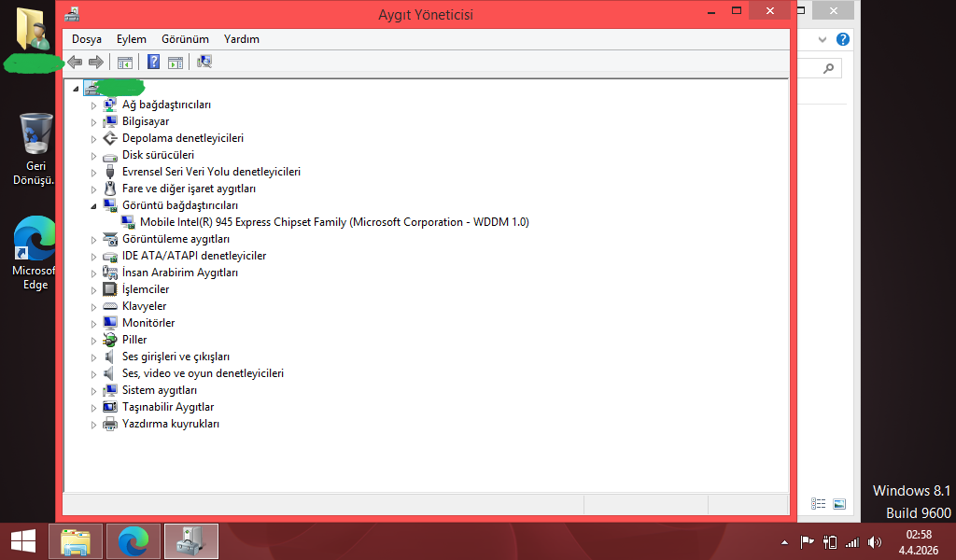
Task: Click the Forward arrow toolbar icon
Action: 96,62
